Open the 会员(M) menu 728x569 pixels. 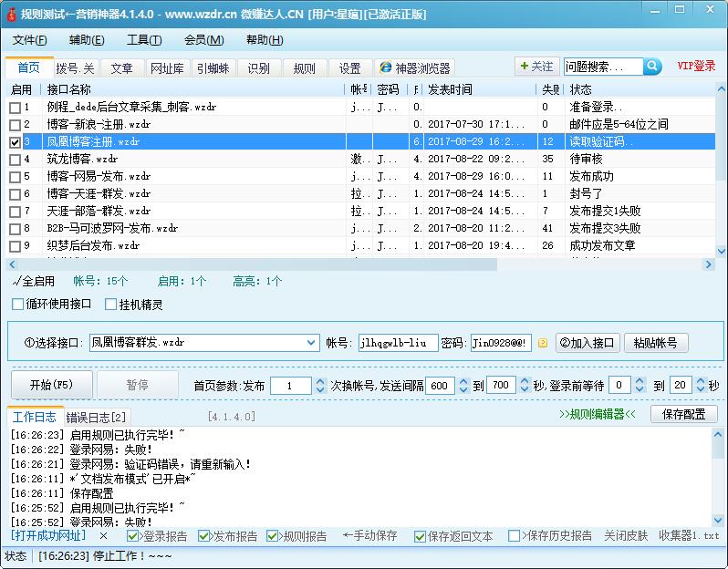[x=203, y=40]
